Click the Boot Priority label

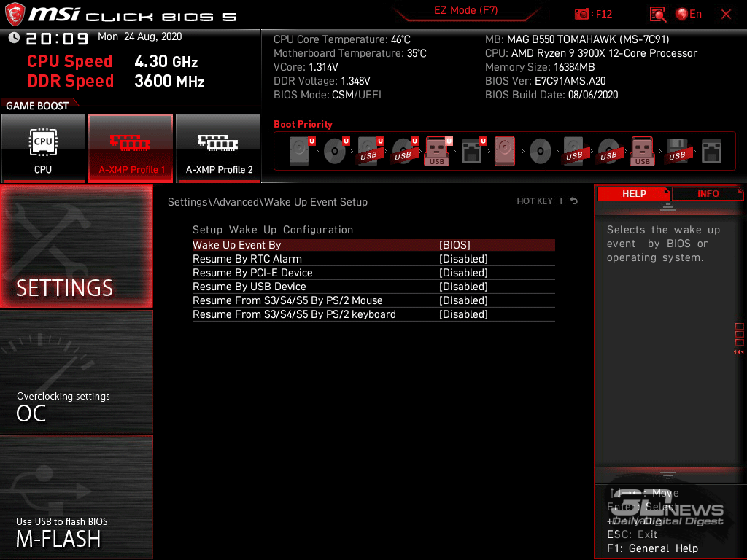(x=303, y=124)
